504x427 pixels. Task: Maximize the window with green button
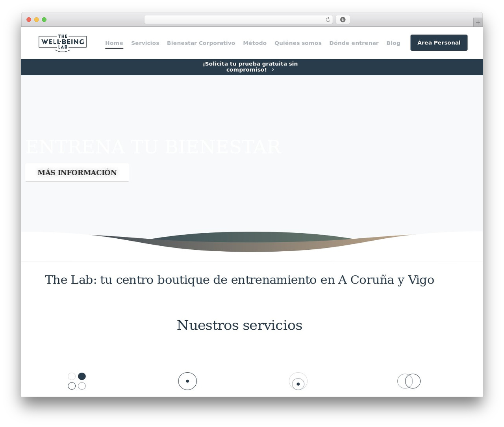point(44,20)
